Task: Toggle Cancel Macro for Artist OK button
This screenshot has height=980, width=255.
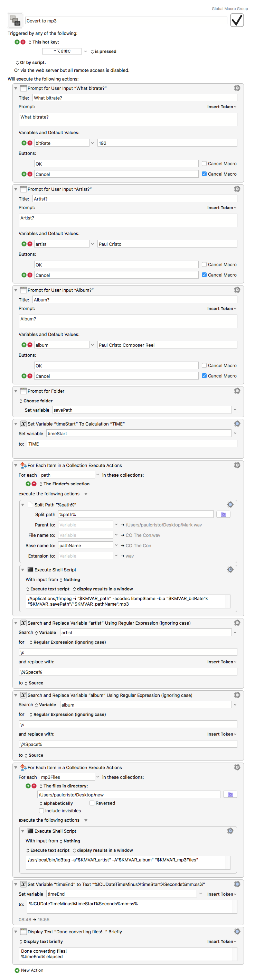Action: pos(205,264)
